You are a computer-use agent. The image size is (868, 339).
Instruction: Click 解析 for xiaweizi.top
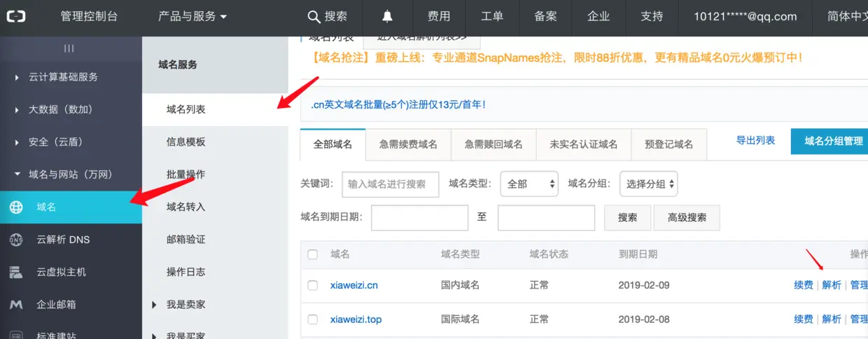[832, 319]
